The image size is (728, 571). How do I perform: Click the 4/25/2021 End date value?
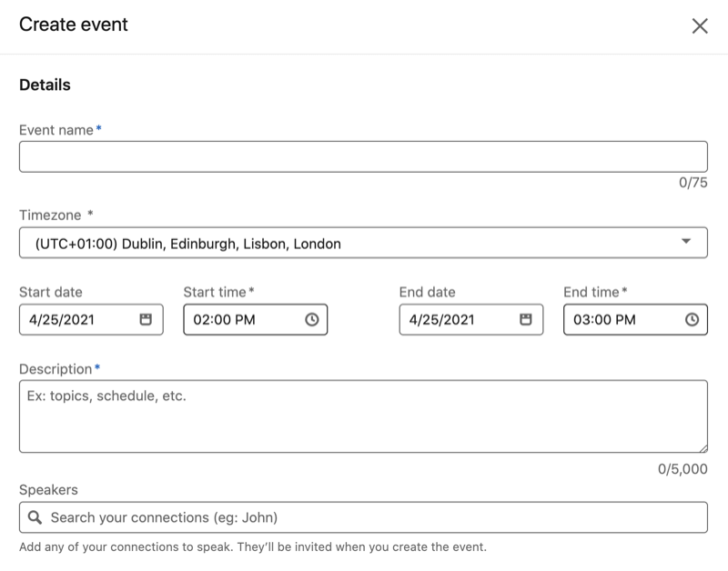coord(441,319)
